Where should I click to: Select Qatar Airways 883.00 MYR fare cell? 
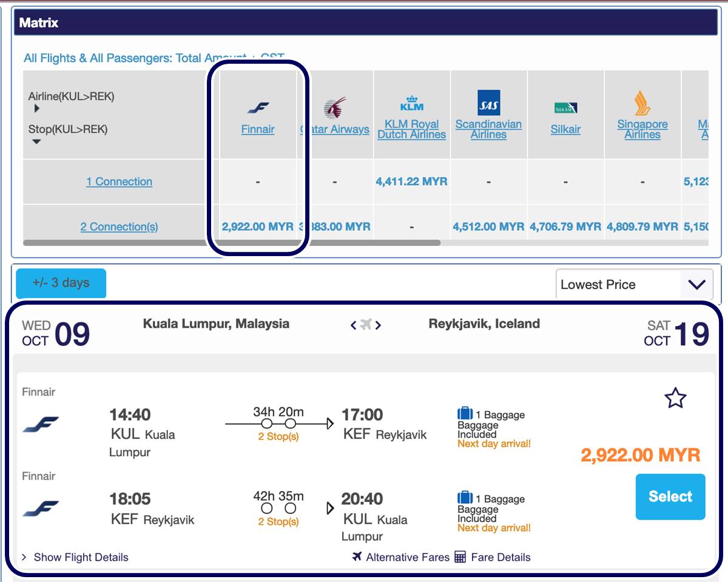pos(335,226)
